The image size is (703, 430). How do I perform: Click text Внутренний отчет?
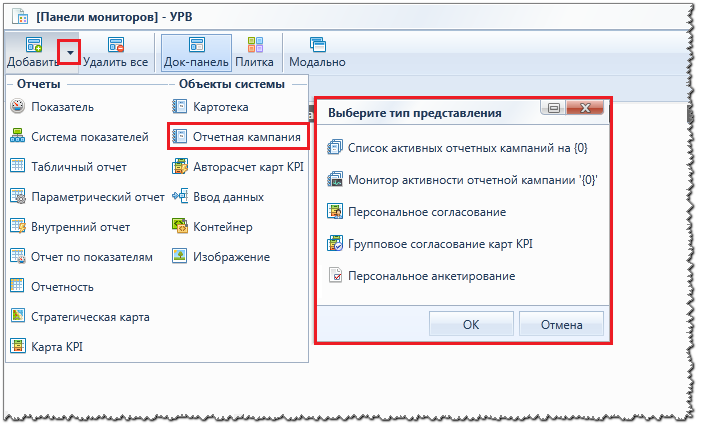(x=80, y=227)
